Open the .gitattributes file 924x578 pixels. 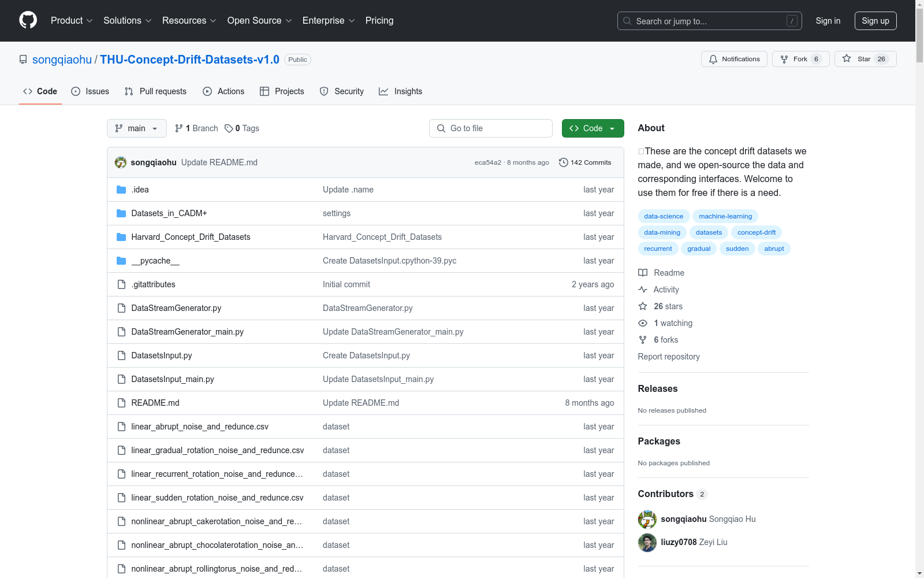click(x=153, y=284)
